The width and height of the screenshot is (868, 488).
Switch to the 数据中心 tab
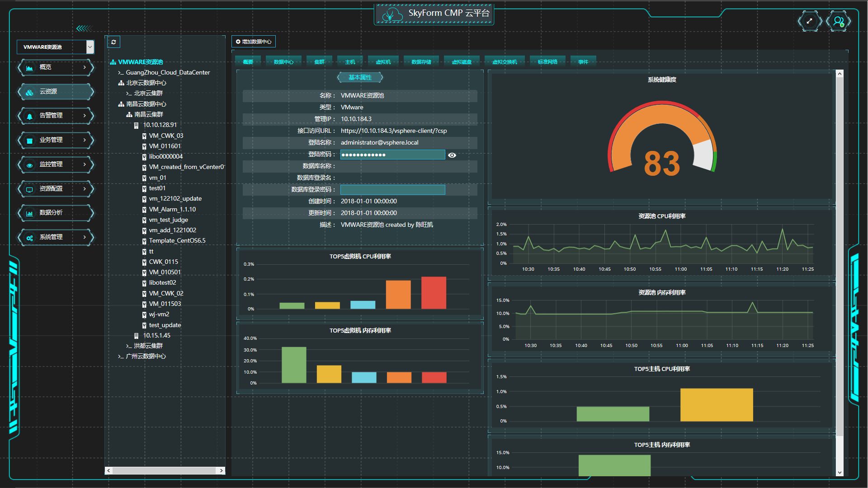(x=283, y=62)
